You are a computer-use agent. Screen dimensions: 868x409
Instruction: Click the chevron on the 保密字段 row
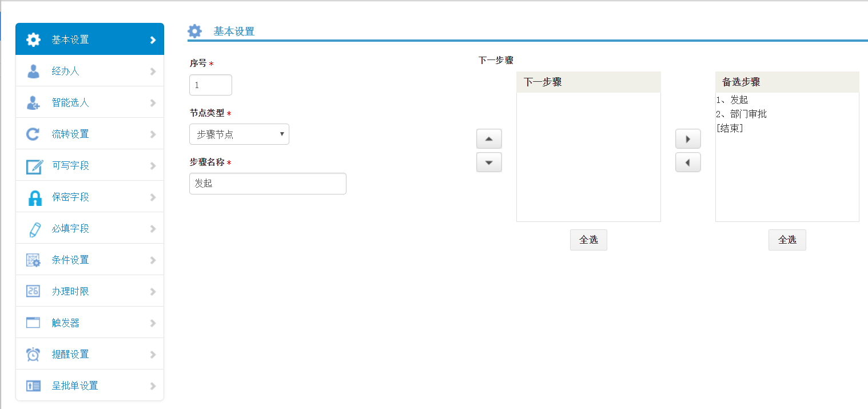153,197
